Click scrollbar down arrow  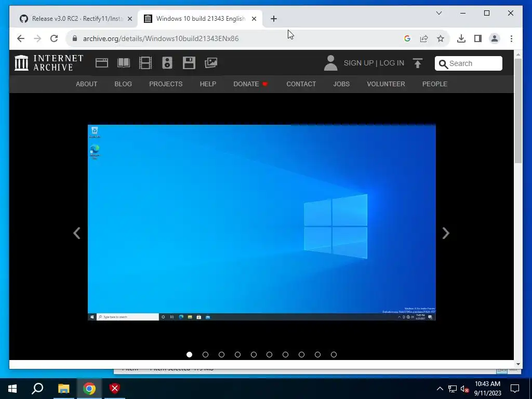(x=518, y=364)
